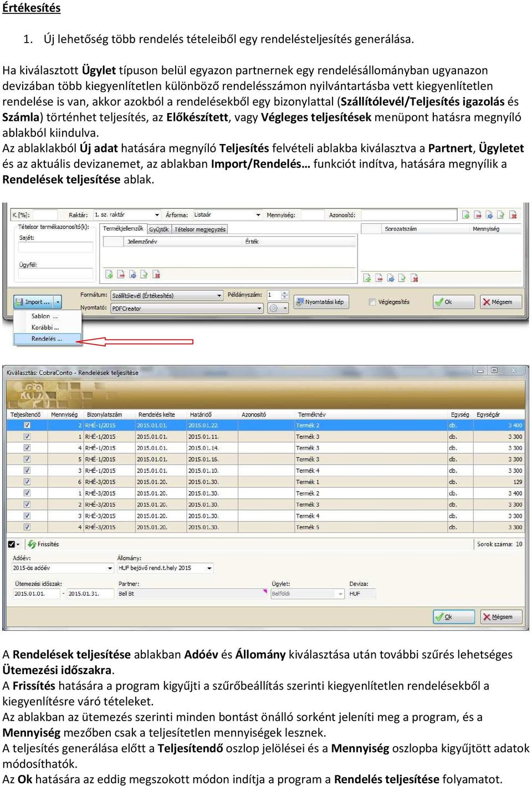Choose Sablon from Import menu

(48, 316)
